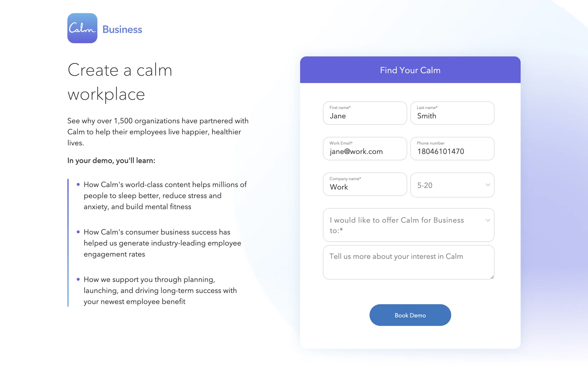The height and width of the screenshot is (368, 588).
Task: Click the Calm logo icon
Action: pyautogui.click(x=82, y=28)
